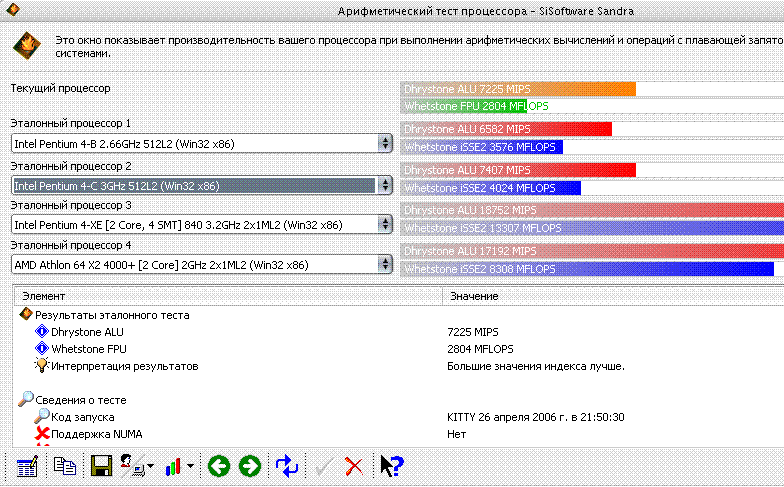
Task: Click the red X cancel icon
Action: coord(354,467)
